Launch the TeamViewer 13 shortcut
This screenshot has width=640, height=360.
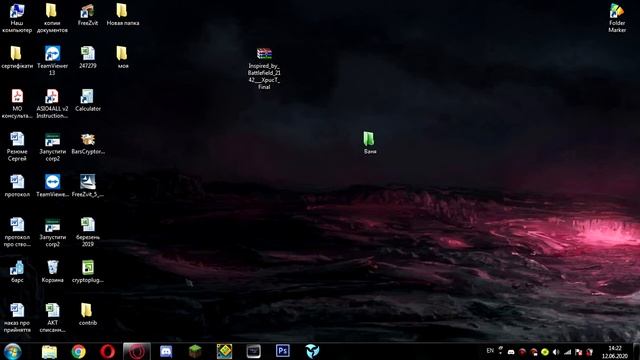pos(52,60)
